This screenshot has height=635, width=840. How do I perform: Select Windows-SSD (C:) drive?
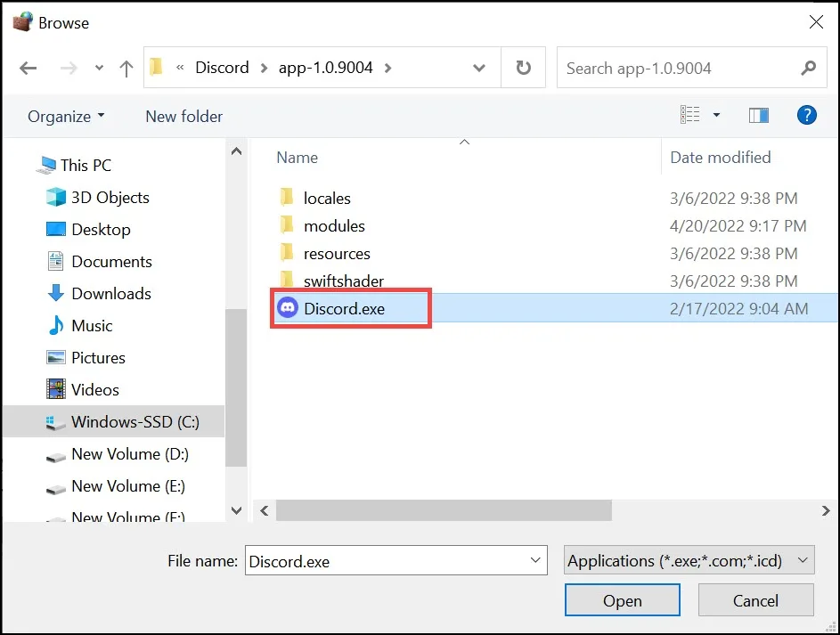click(113, 421)
